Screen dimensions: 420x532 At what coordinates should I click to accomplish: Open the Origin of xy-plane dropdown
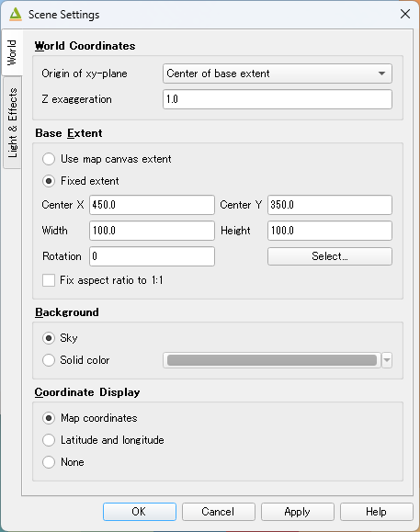tap(278, 74)
